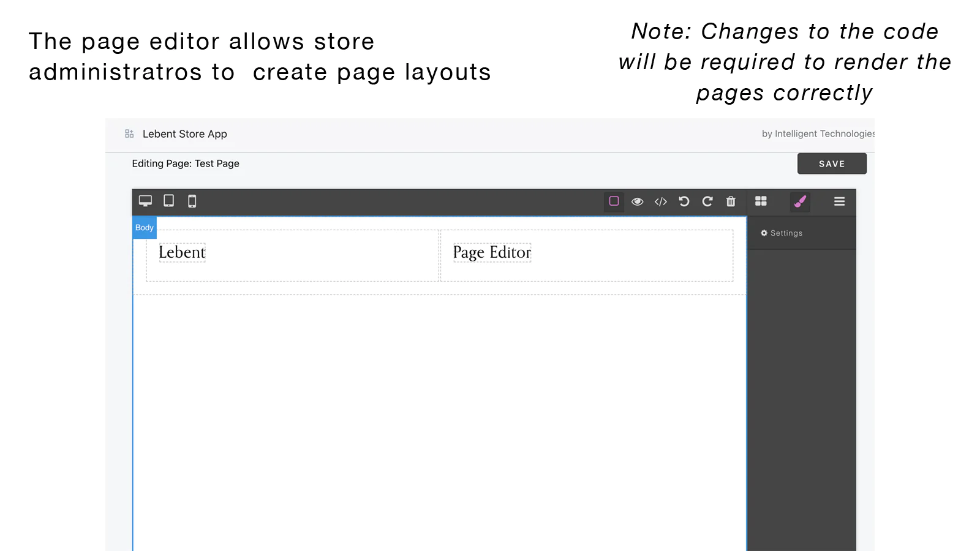Click the trash icon to clear canvas
Viewport: 980px width, 551px height.
coord(731,201)
